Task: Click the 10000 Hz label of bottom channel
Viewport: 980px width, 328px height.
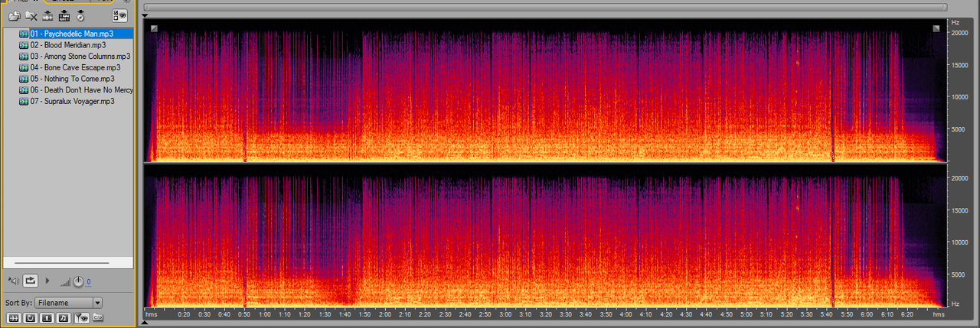Action: [961, 242]
